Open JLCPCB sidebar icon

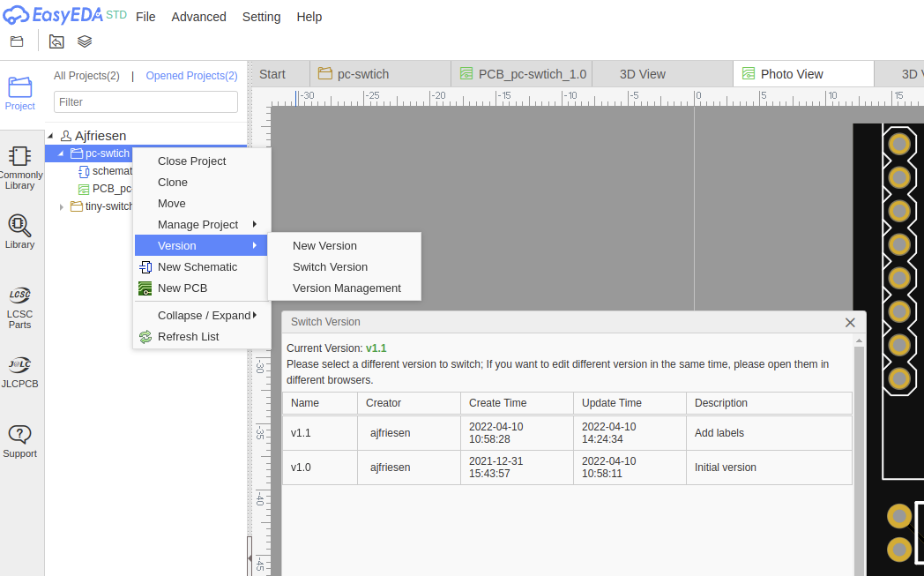pos(19,371)
